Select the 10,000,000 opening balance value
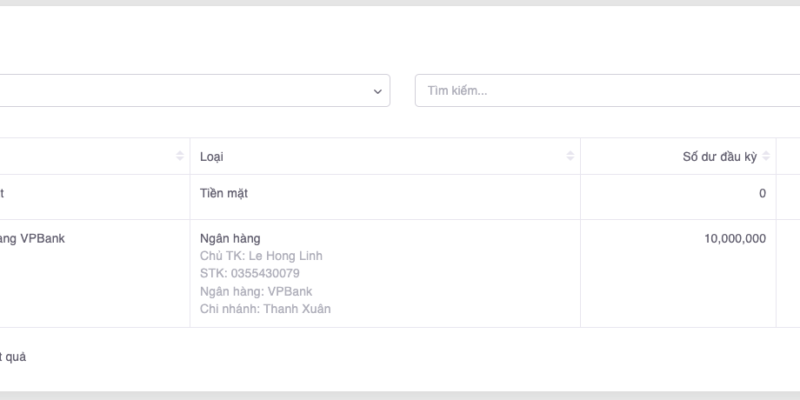Image resolution: width=800 pixels, height=400 pixels. (734, 238)
